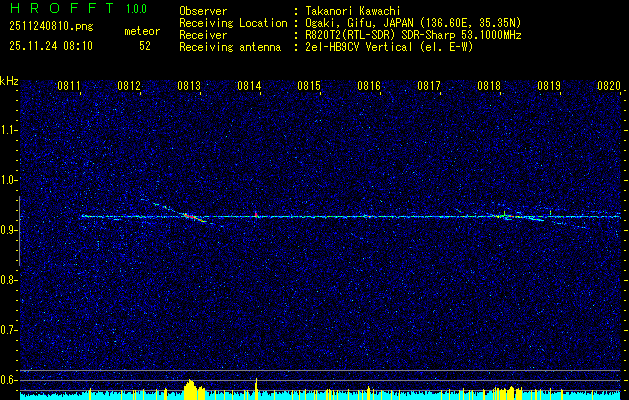Screen dimensions: 629x400
Task: Click the 0820 time marker
Action: pyautogui.click(x=609, y=85)
